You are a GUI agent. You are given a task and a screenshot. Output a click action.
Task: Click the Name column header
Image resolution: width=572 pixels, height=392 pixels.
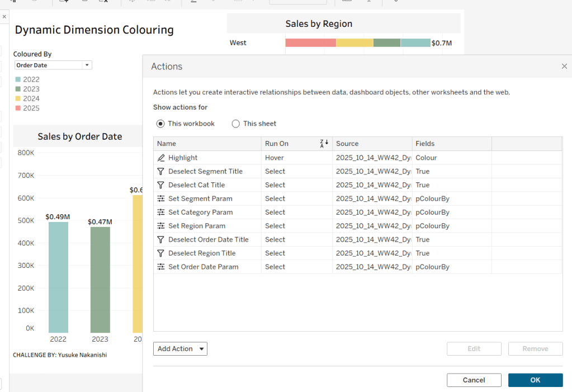167,144
